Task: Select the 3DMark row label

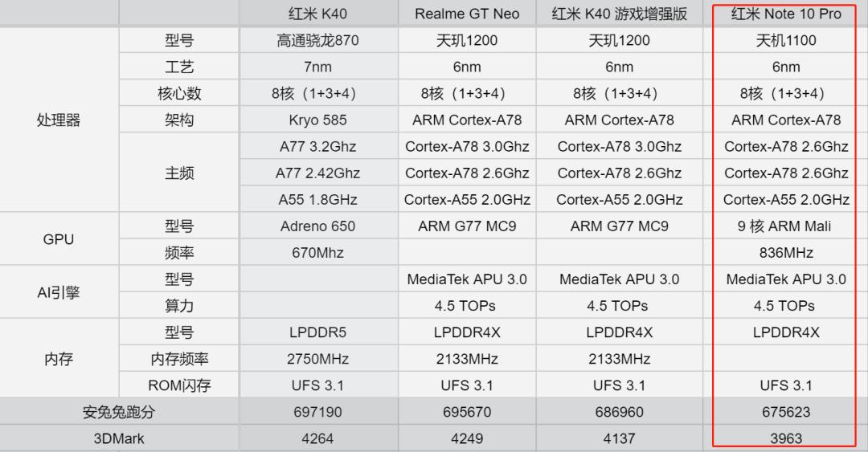Action: coord(119,438)
